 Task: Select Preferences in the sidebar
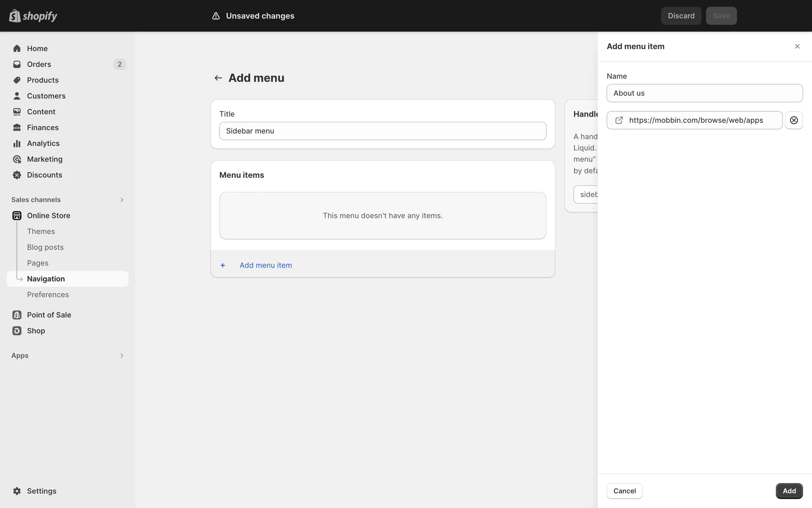tap(48, 295)
